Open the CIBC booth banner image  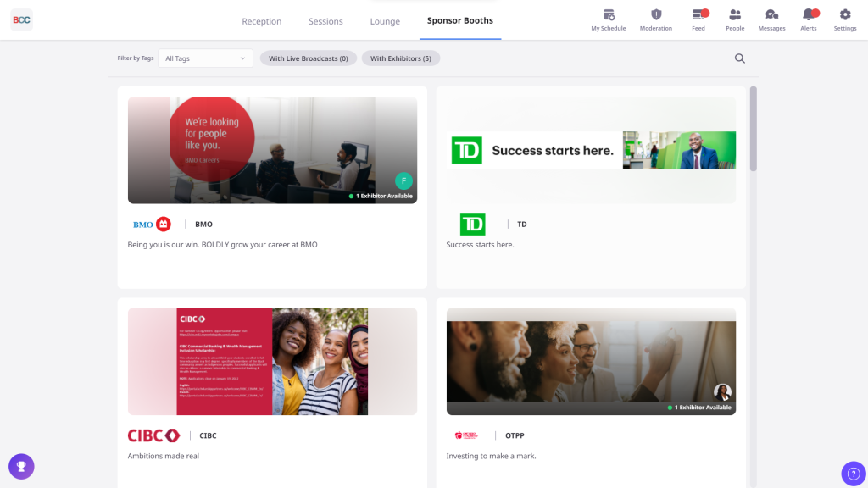[x=272, y=361]
